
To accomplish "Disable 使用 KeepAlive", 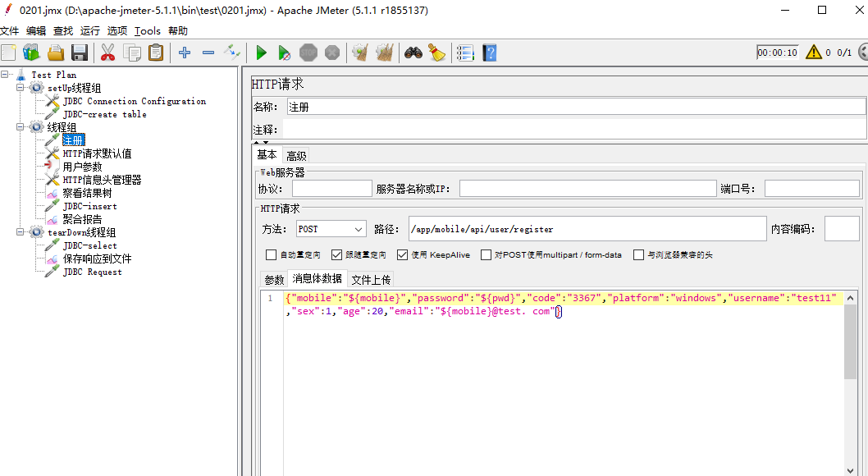I will [401, 254].
